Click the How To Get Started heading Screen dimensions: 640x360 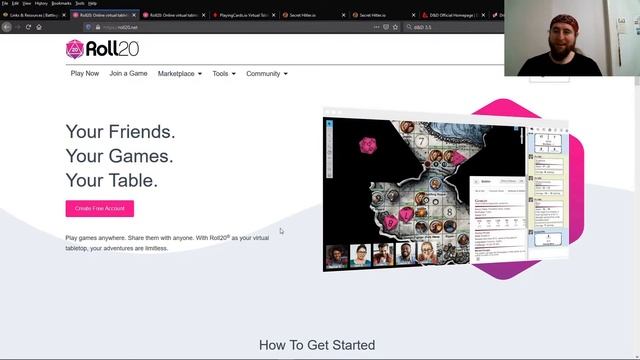317,345
